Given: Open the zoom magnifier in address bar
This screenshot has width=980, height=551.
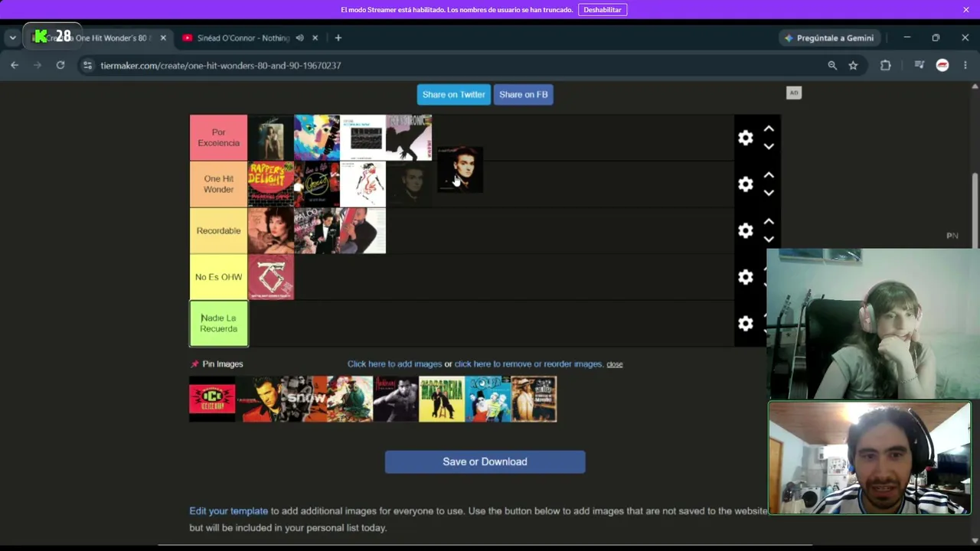Looking at the screenshot, I should pos(832,66).
